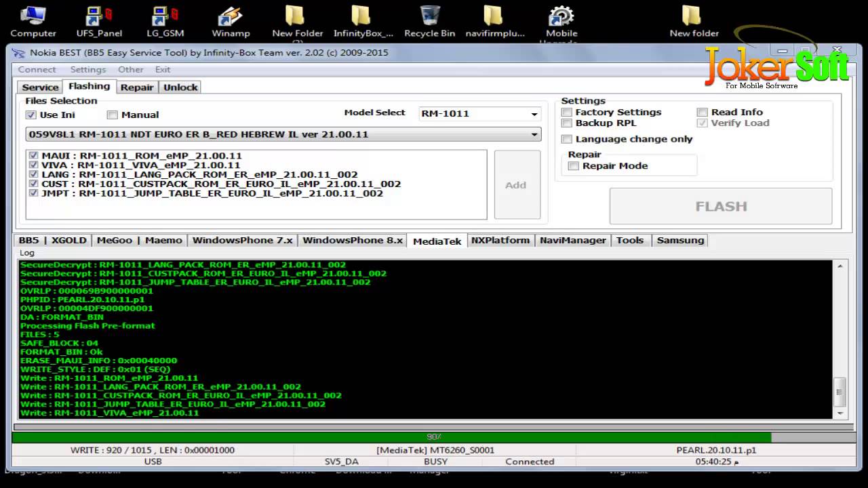The height and width of the screenshot is (488, 868).
Task: Open the Other menu
Action: tap(131, 70)
